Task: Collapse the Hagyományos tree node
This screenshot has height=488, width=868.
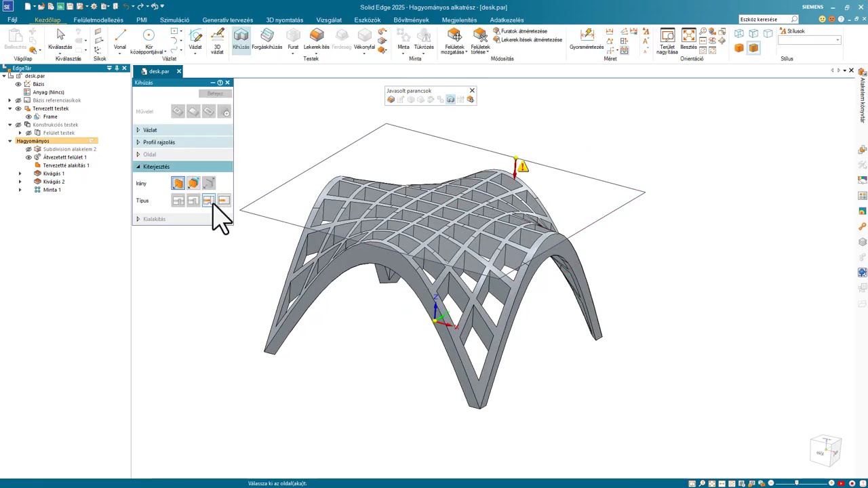Action: coord(9,141)
